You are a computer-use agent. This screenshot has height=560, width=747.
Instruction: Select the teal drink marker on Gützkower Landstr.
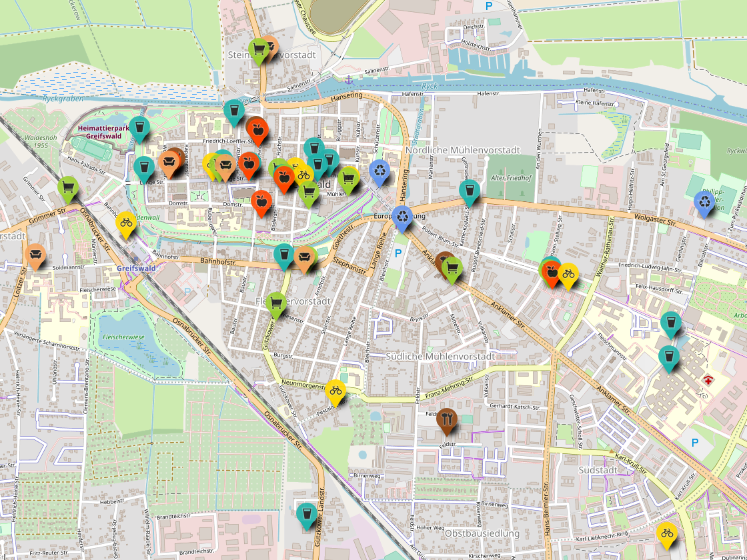[x=306, y=514]
